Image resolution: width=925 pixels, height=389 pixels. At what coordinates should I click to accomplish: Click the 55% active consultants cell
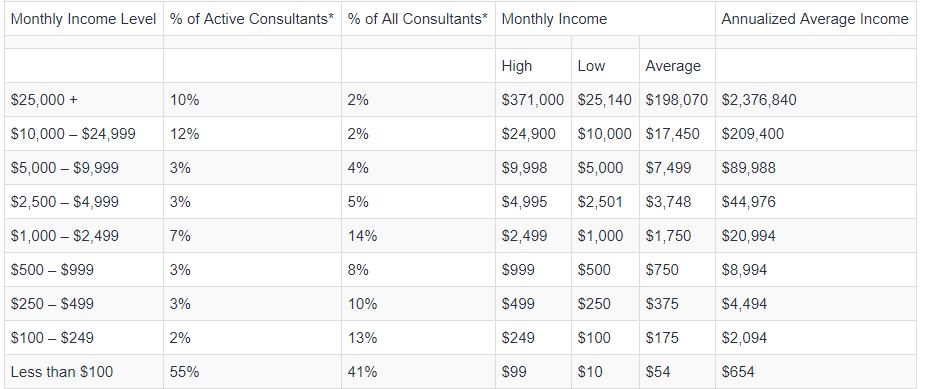(x=252, y=372)
